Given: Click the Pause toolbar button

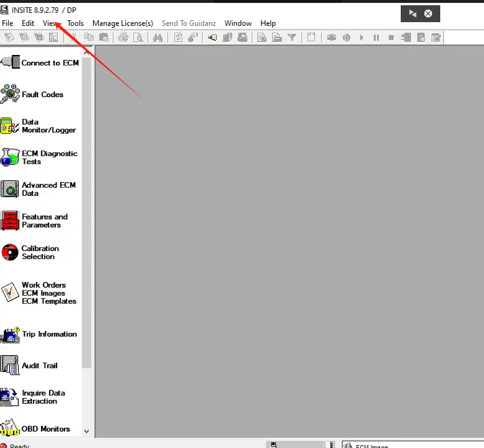Looking at the screenshot, I should tap(376, 38).
